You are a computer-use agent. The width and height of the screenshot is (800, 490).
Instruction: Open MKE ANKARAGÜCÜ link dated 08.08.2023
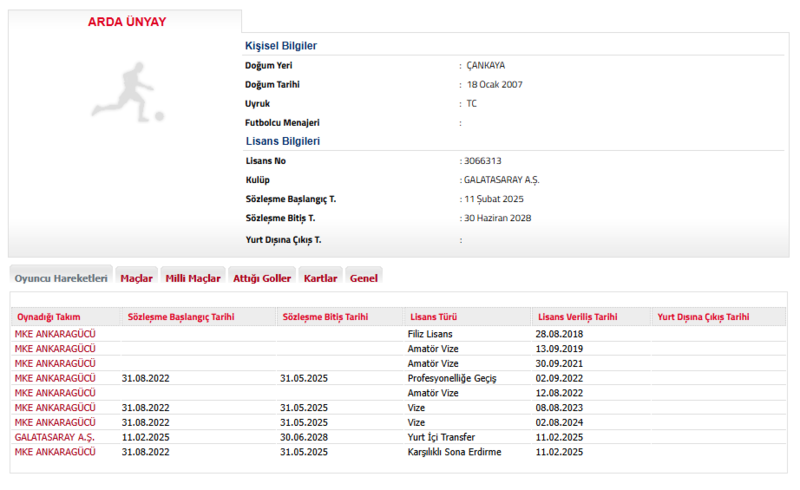coord(55,408)
